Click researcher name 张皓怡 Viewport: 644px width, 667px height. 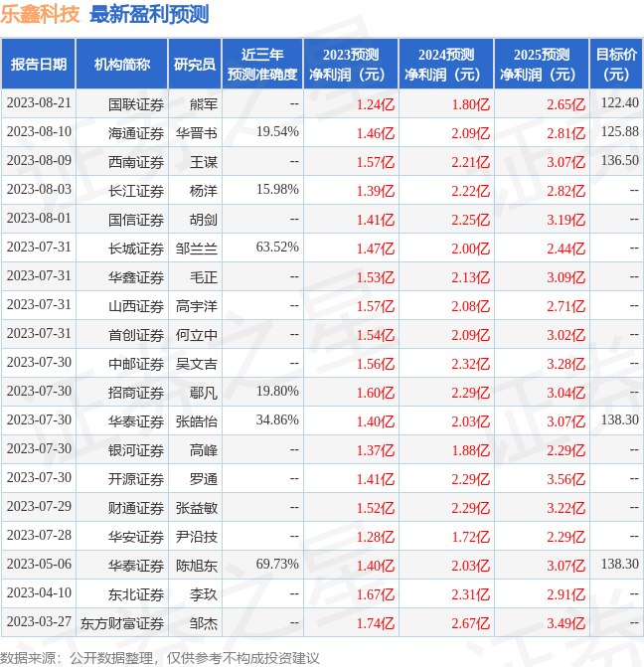(197, 421)
